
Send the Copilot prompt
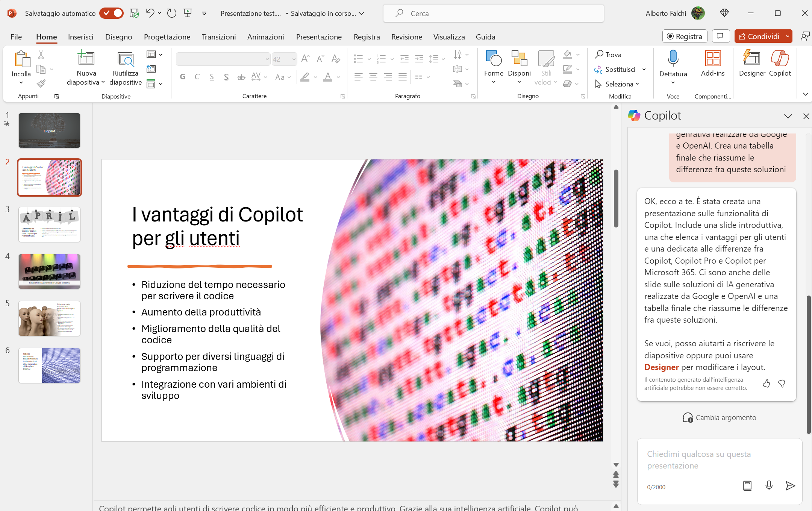pyautogui.click(x=790, y=486)
